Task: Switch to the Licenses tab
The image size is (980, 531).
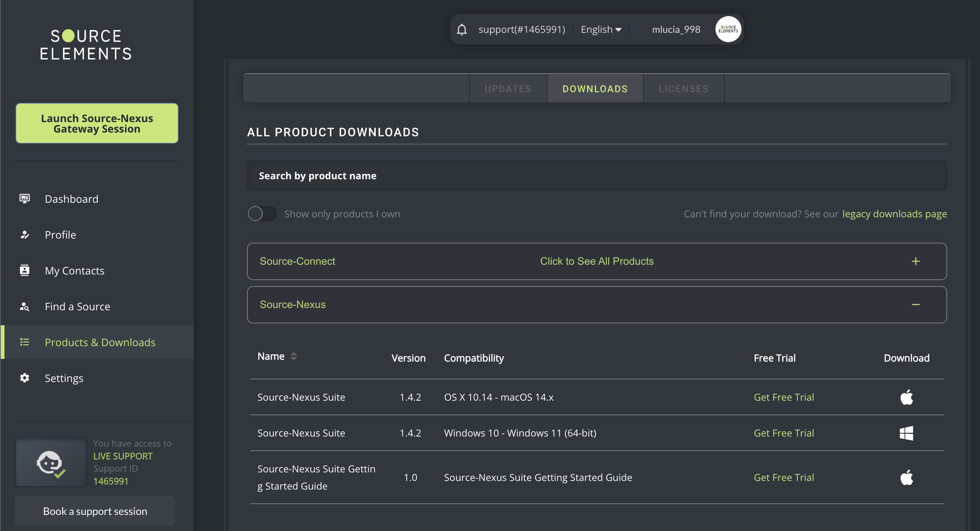Action: (683, 88)
